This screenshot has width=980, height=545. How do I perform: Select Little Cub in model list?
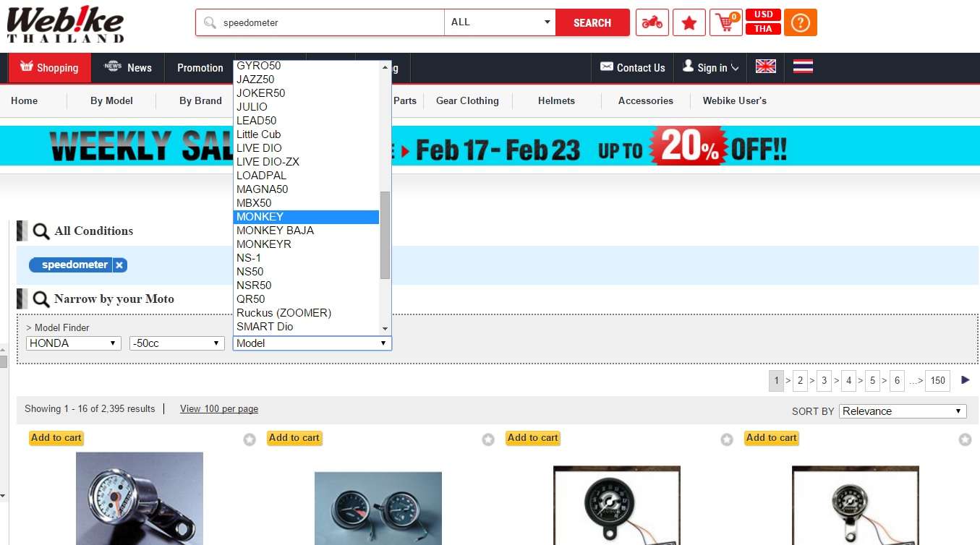tap(307, 134)
